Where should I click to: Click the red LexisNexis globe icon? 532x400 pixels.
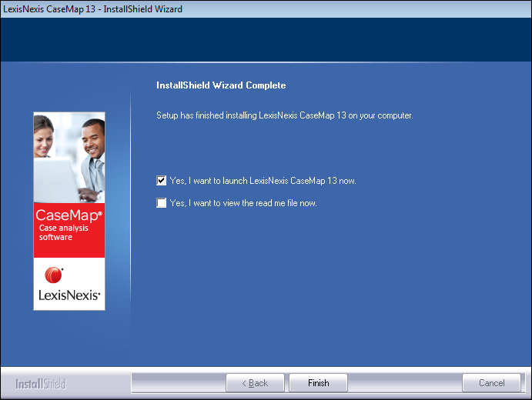pos(54,275)
